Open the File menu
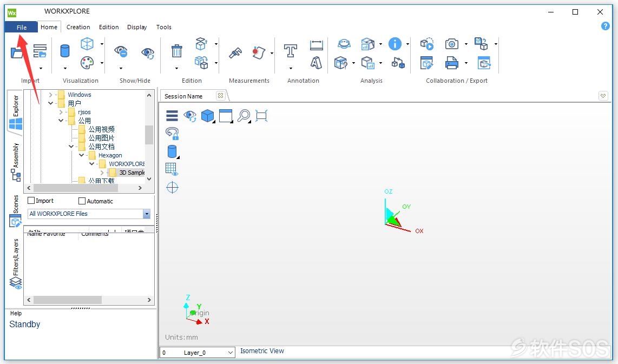 (x=21, y=27)
